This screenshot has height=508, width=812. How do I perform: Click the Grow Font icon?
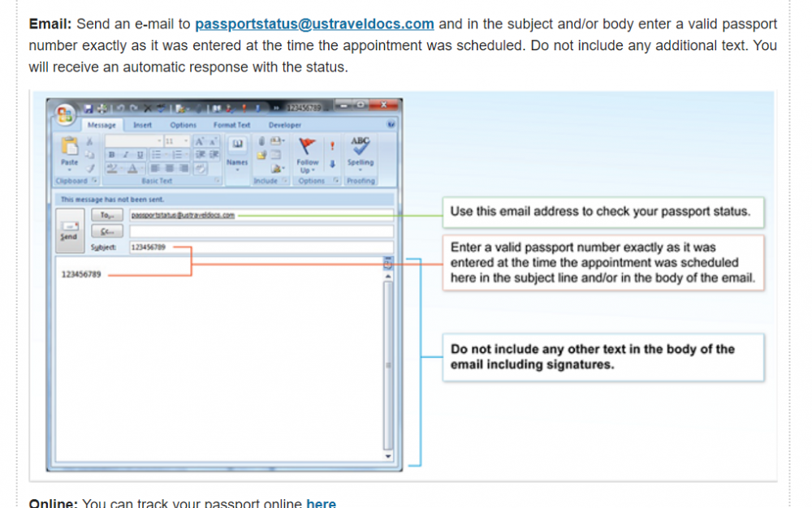pos(200,141)
